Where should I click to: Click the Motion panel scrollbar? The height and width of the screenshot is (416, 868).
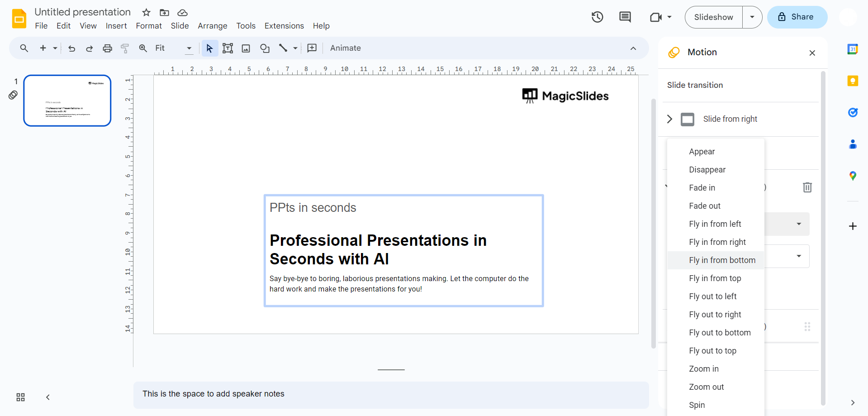[823, 238]
